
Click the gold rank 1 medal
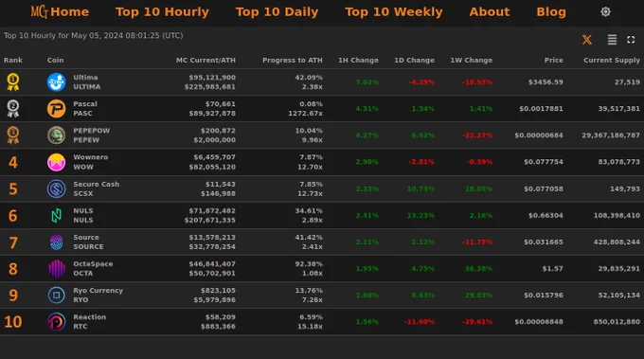(x=13, y=82)
